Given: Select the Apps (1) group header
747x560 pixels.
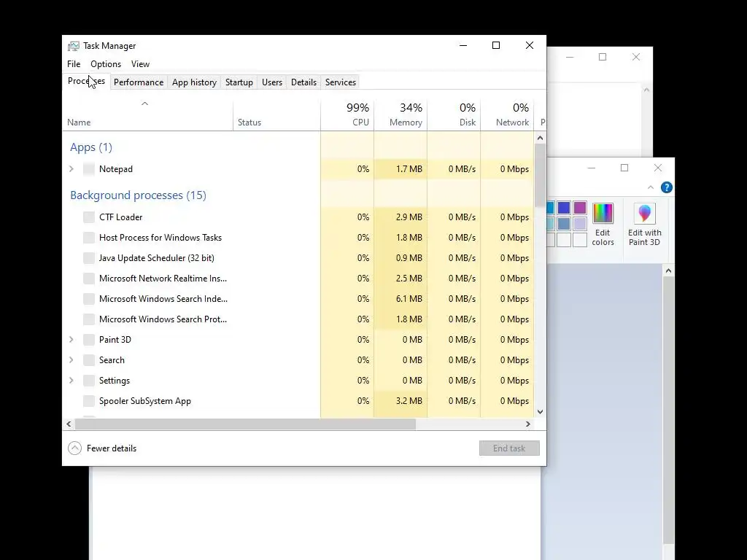Looking at the screenshot, I should (91, 147).
